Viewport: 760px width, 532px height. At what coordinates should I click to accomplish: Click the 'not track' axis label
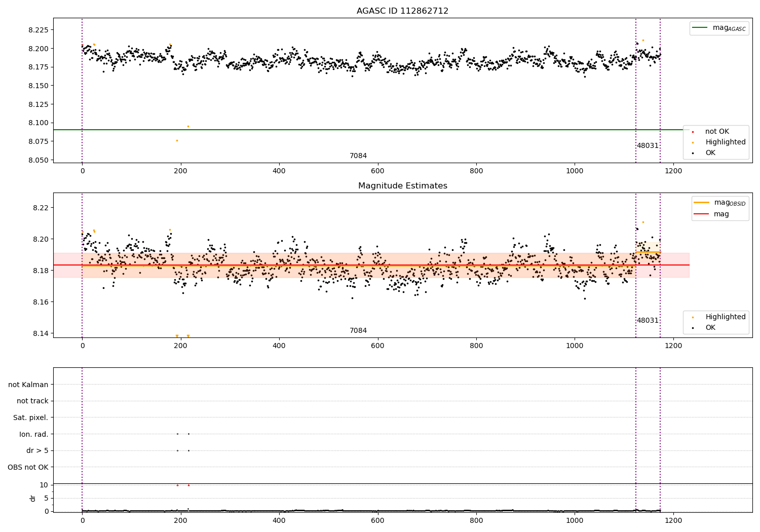[32, 401]
